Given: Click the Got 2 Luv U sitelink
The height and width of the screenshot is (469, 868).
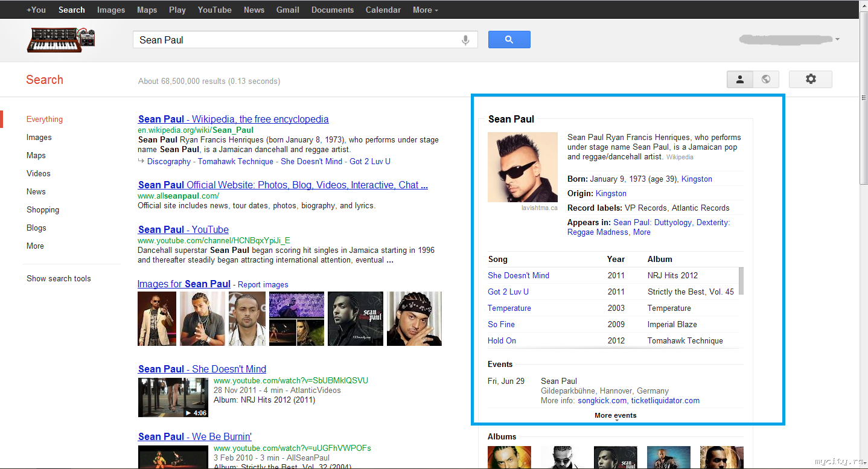Looking at the screenshot, I should point(370,161).
